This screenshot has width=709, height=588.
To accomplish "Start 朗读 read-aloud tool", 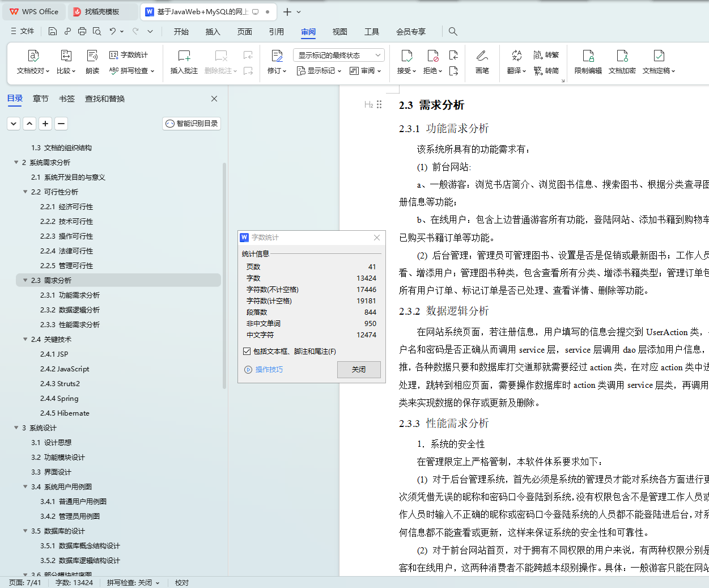I will click(92, 62).
